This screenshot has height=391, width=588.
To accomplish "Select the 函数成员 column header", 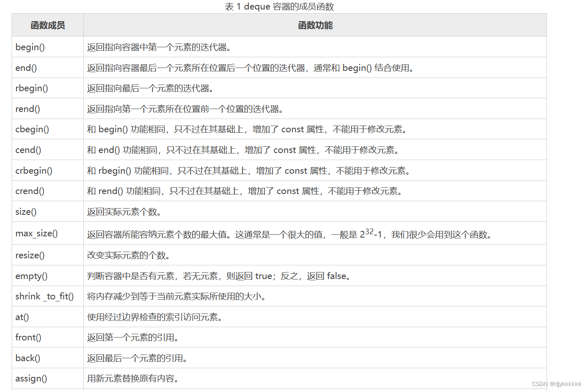I will [47, 25].
